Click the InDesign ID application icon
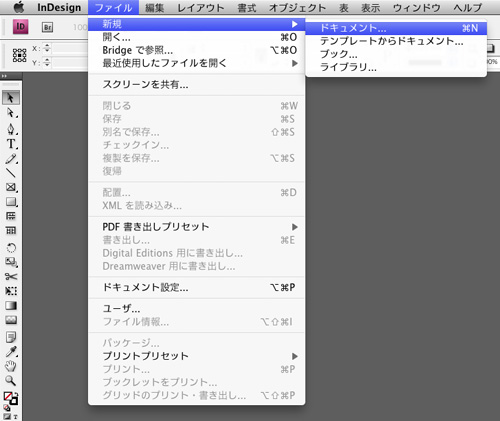Screen dimensions: 500x421 pyautogui.click(x=21, y=27)
